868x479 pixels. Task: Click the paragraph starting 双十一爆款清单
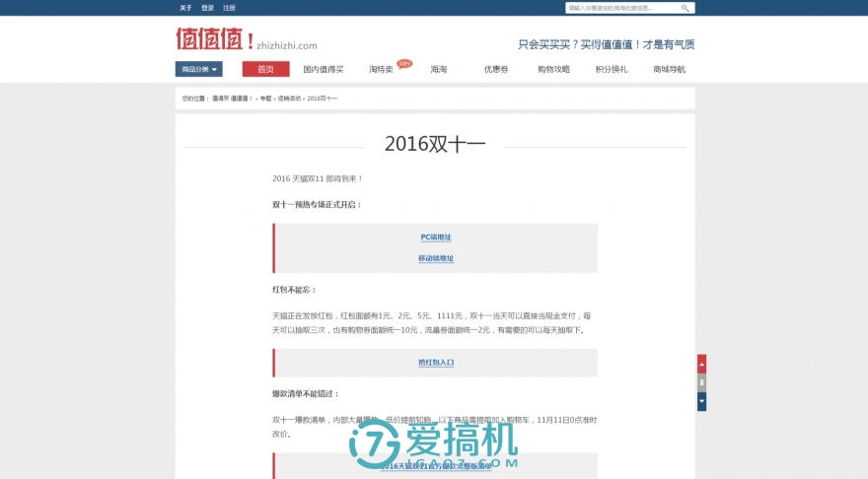tap(434, 427)
